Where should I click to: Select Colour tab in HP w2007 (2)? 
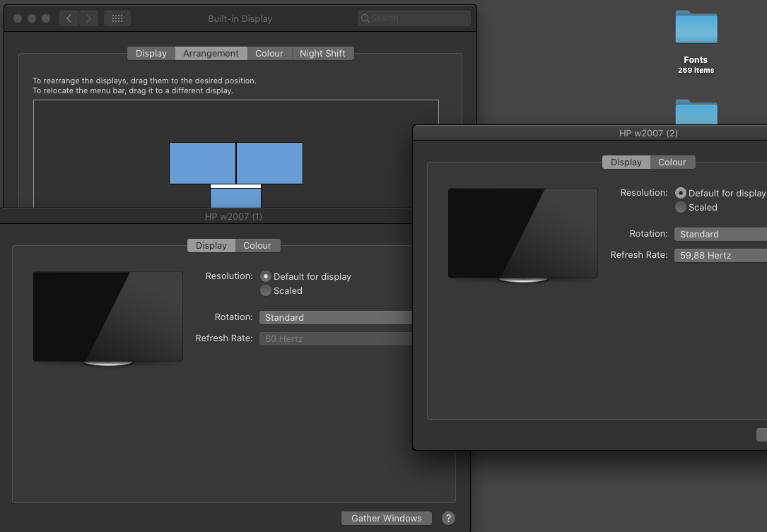(x=672, y=162)
